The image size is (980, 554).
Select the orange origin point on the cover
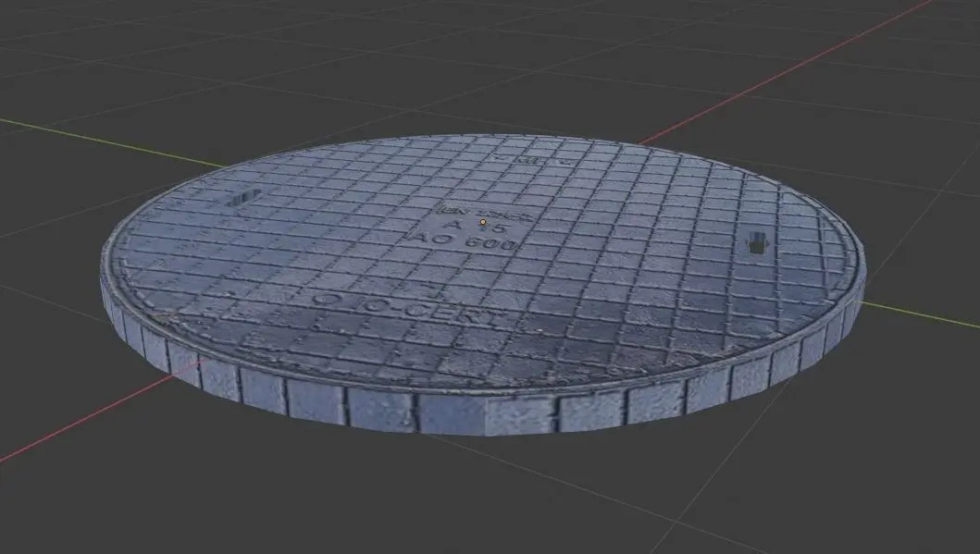tap(482, 222)
